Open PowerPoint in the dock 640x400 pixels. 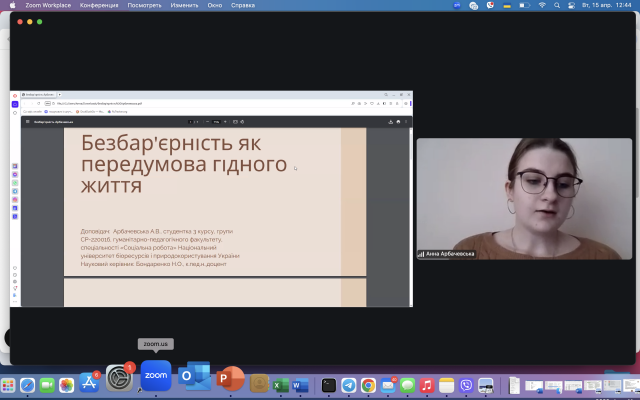230,378
